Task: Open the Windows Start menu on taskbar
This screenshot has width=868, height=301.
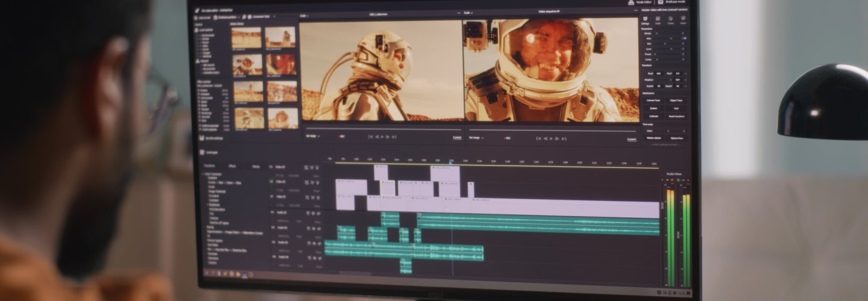Action: (x=207, y=273)
